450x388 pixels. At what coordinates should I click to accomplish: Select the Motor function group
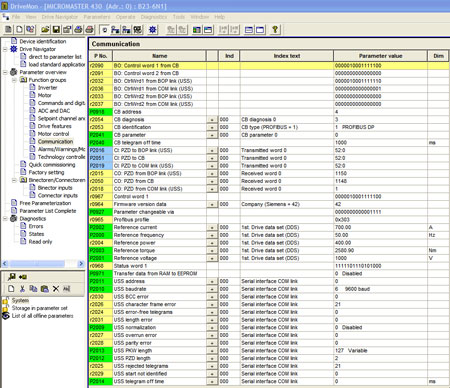coord(44,95)
